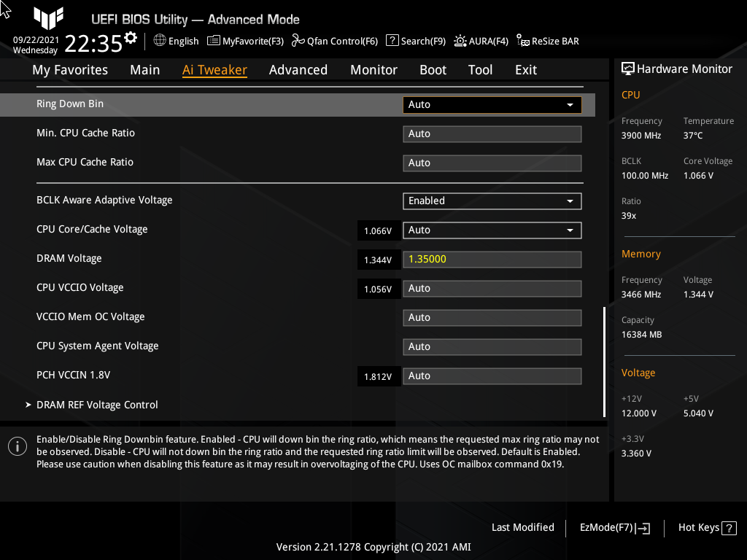Switch to My Favorites tab
Screen dimensions: 747x560
pyautogui.click(x=70, y=70)
